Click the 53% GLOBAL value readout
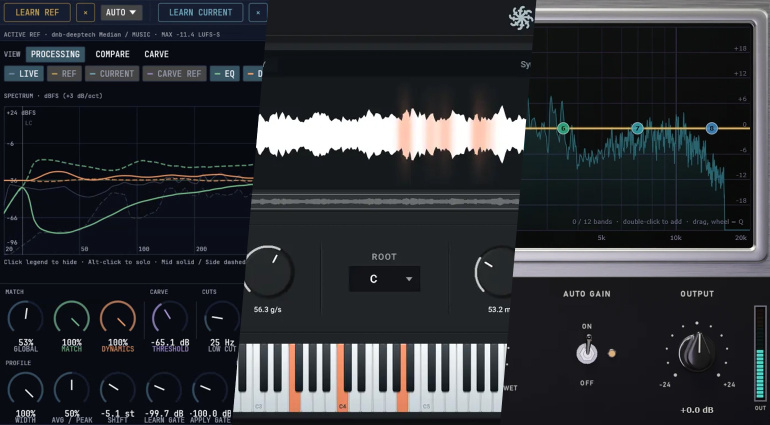 point(26,342)
